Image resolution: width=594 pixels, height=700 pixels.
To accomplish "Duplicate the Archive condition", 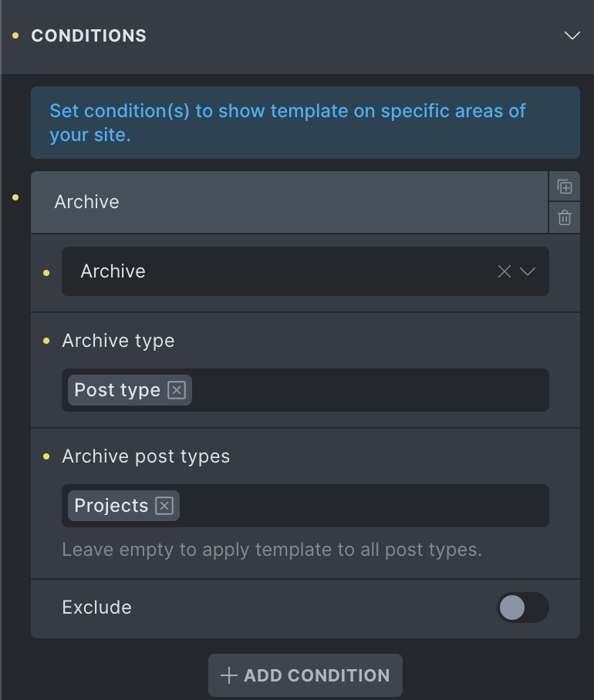I will tap(565, 187).
